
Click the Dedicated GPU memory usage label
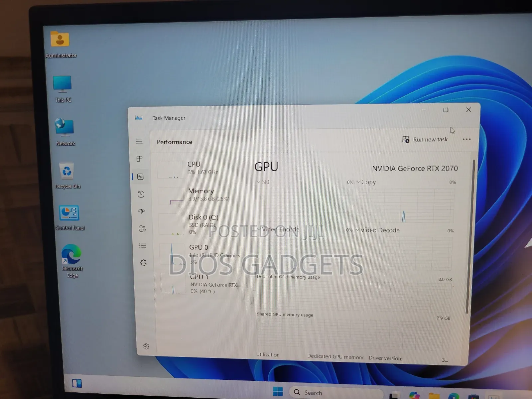point(288,277)
